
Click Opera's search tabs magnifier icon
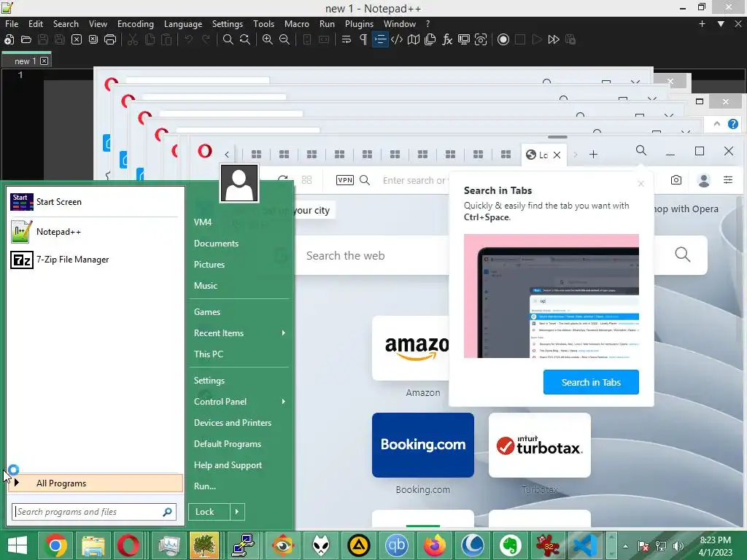tap(641, 151)
